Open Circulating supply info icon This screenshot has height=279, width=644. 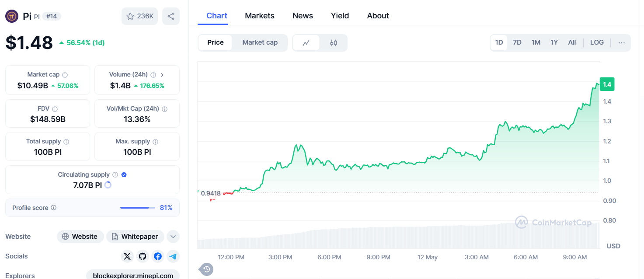[x=115, y=174]
